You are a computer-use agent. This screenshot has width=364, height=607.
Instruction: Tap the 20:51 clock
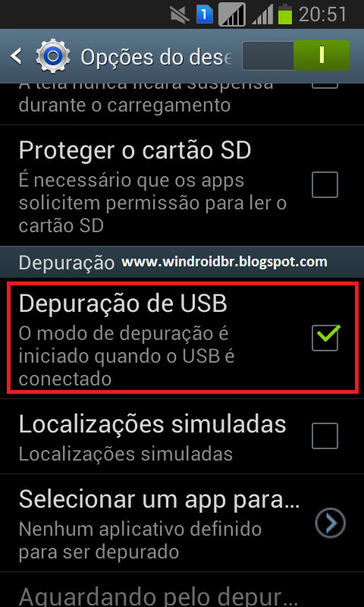click(322, 14)
